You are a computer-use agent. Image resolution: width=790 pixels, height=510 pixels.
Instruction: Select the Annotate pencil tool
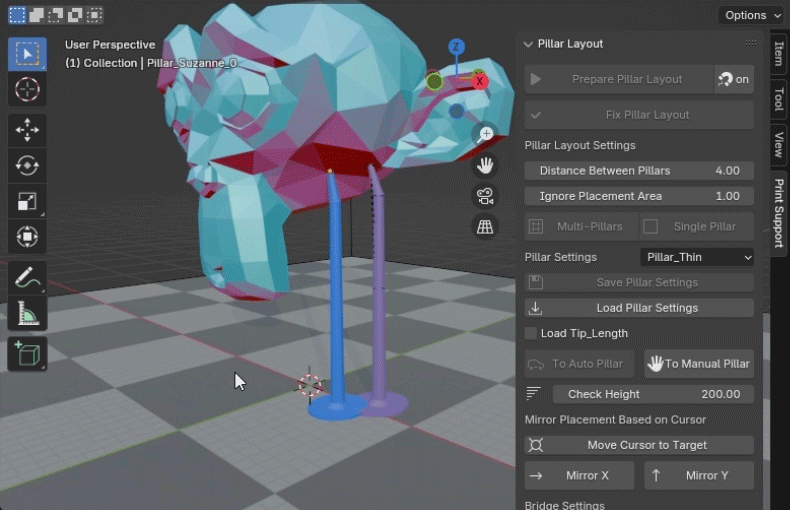[x=27, y=277]
